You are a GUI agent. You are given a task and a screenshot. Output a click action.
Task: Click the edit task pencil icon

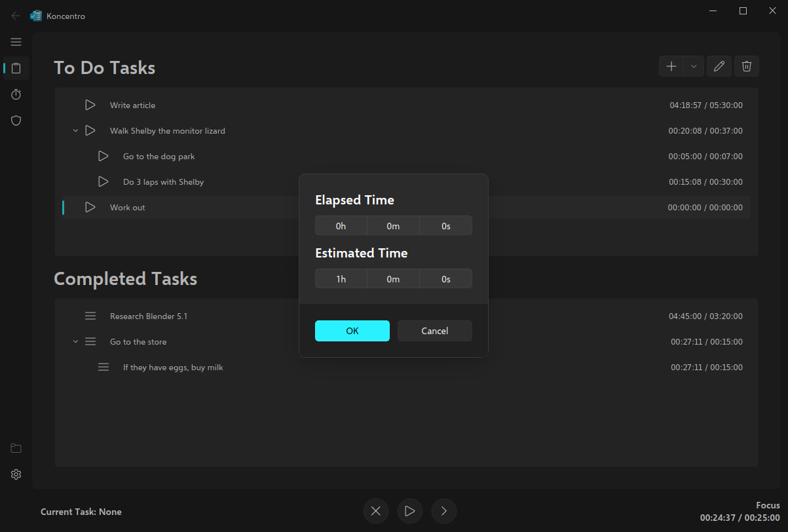click(719, 66)
